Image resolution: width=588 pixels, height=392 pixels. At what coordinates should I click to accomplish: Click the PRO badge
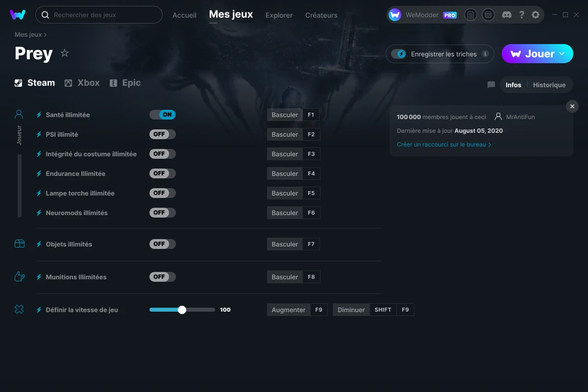coord(450,15)
